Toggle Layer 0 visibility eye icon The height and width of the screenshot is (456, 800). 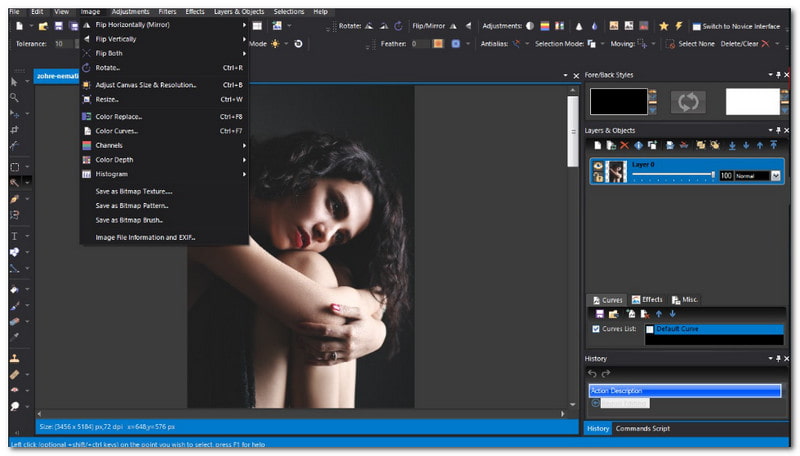[598, 166]
